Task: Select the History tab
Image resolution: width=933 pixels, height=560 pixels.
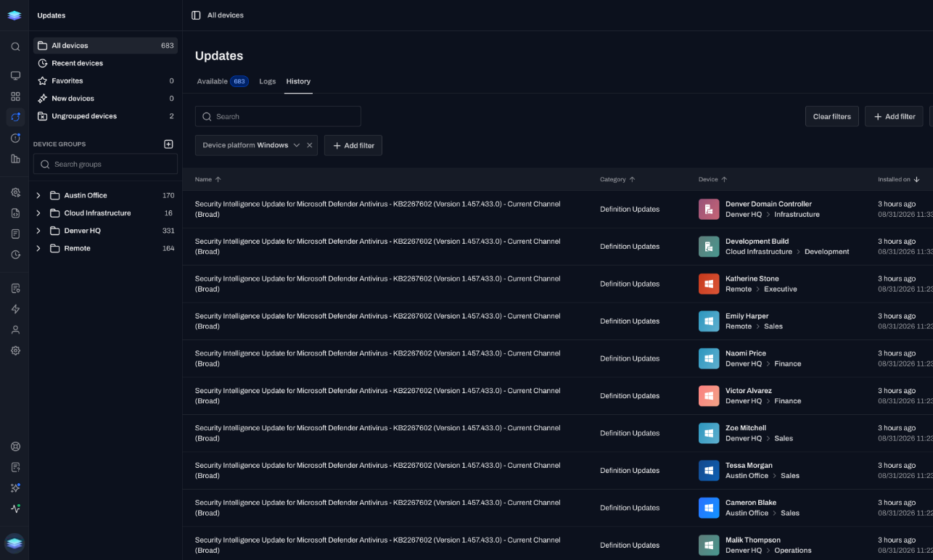Action: point(298,81)
